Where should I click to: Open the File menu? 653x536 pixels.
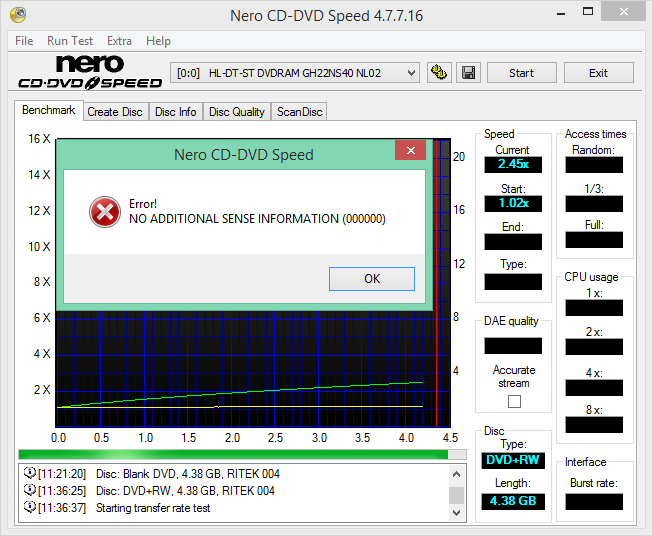(24, 41)
